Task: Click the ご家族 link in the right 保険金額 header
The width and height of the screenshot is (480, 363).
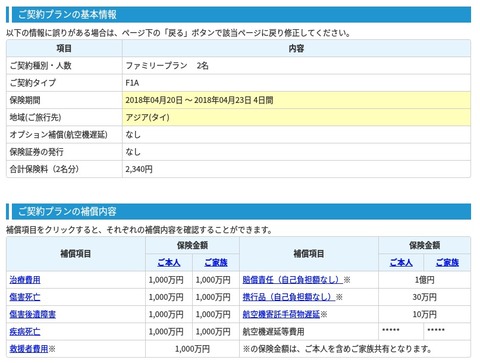Action: pos(447,263)
